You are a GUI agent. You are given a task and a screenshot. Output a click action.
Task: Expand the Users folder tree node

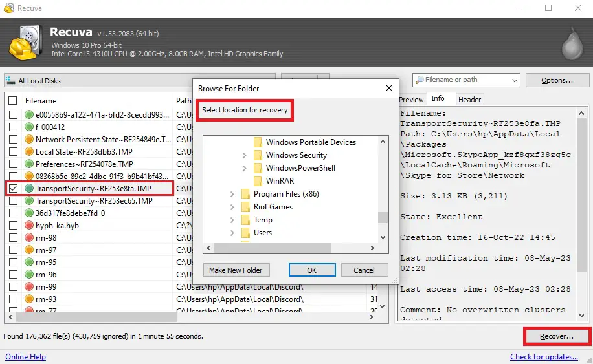pos(232,233)
